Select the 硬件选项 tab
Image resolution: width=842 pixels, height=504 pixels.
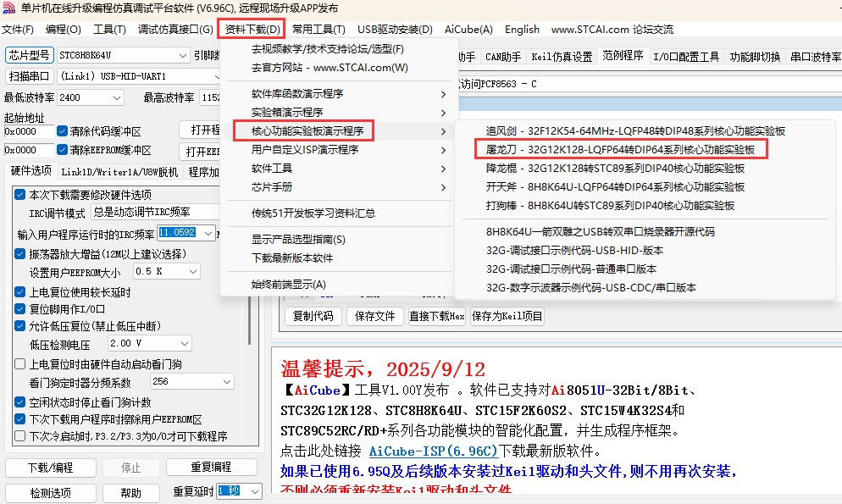click(x=31, y=171)
